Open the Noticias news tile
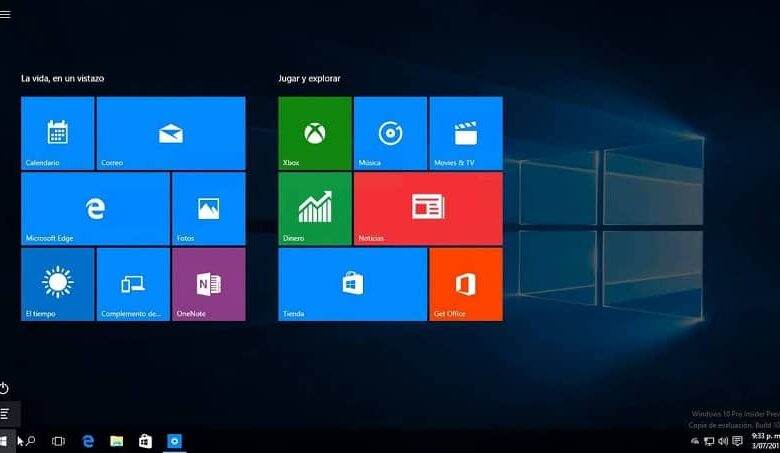The width and height of the screenshot is (780, 453). click(428, 209)
